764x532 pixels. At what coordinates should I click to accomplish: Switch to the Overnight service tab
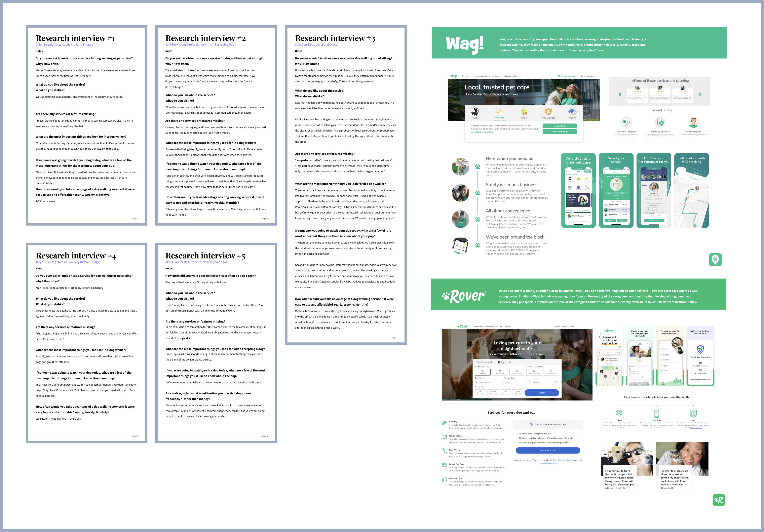499,113
